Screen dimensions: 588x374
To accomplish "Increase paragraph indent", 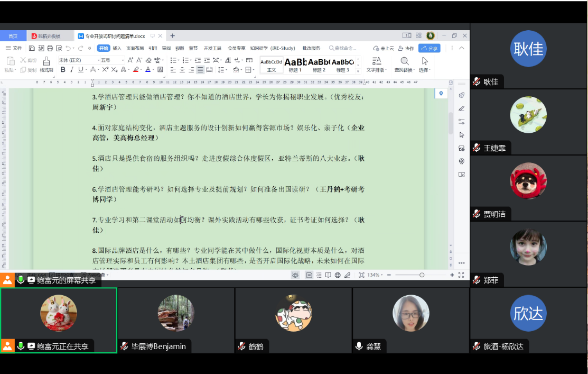I will (207, 60).
